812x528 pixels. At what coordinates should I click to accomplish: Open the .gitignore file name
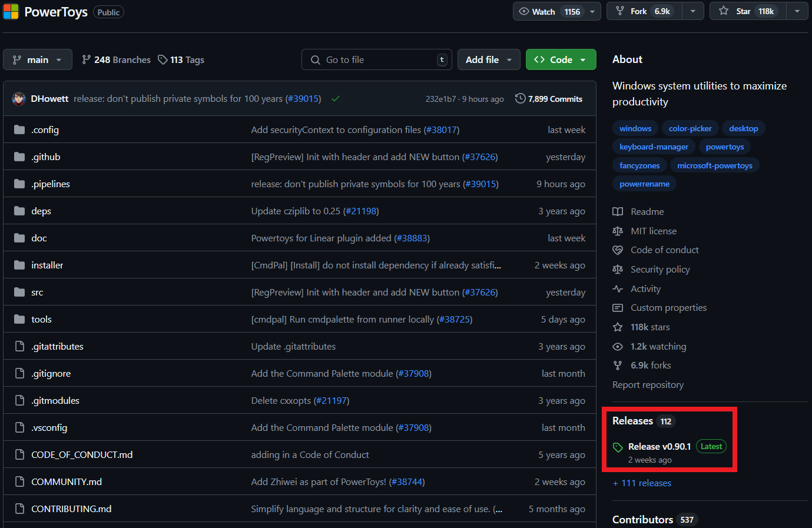click(51, 373)
